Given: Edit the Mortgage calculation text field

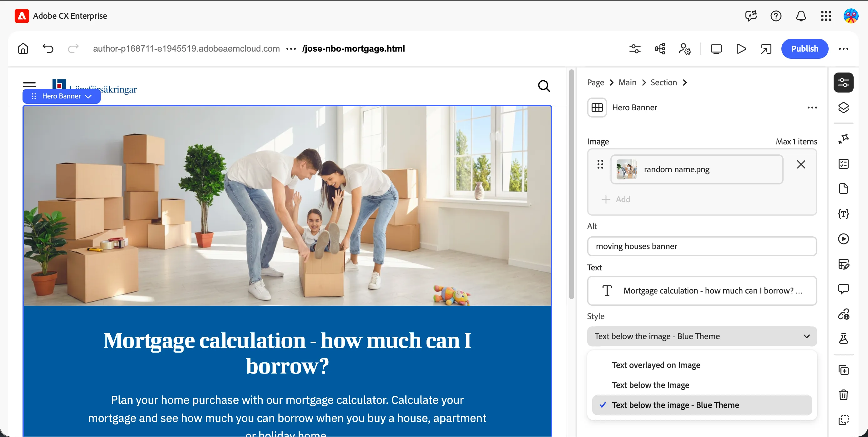Looking at the screenshot, I should click(x=702, y=290).
